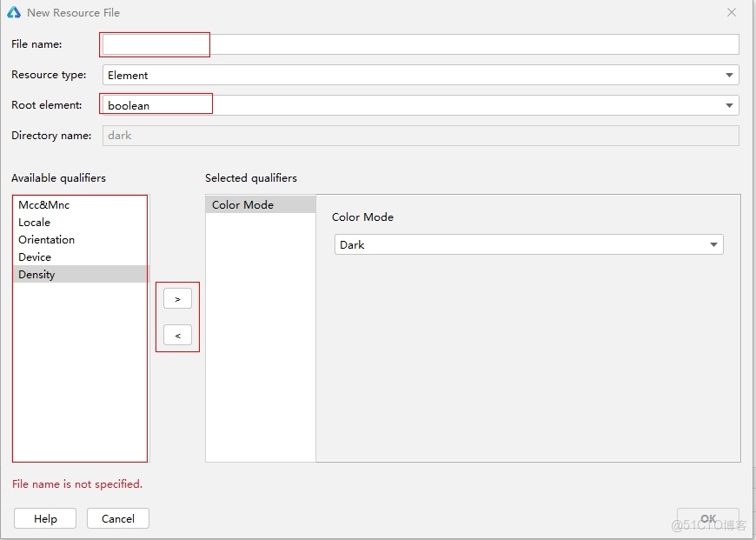This screenshot has height=540, width=756.
Task: Click the Cancel button
Action: pyautogui.click(x=118, y=518)
